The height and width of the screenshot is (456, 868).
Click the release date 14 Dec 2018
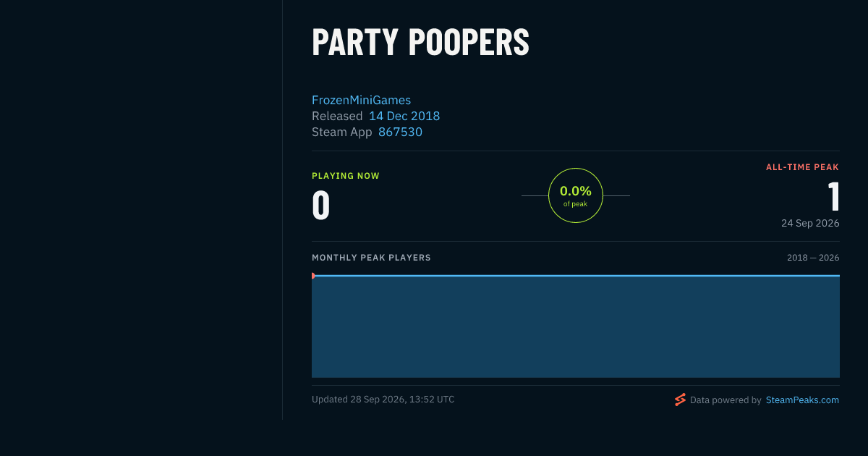point(404,116)
